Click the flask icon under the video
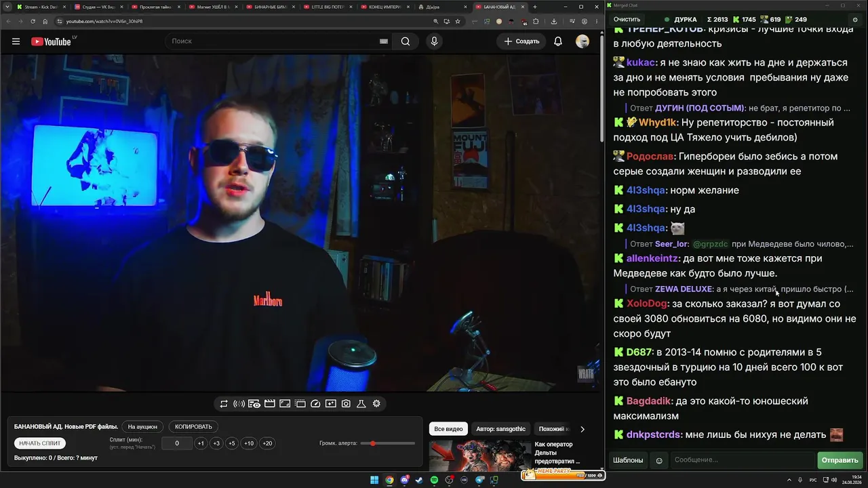 361,404
